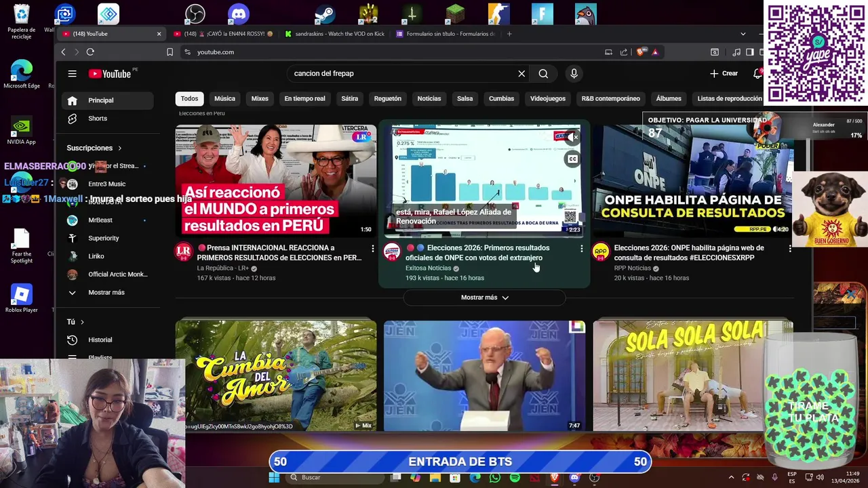Select the Noticias filter chip
868x488 pixels.
tap(429, 99)
